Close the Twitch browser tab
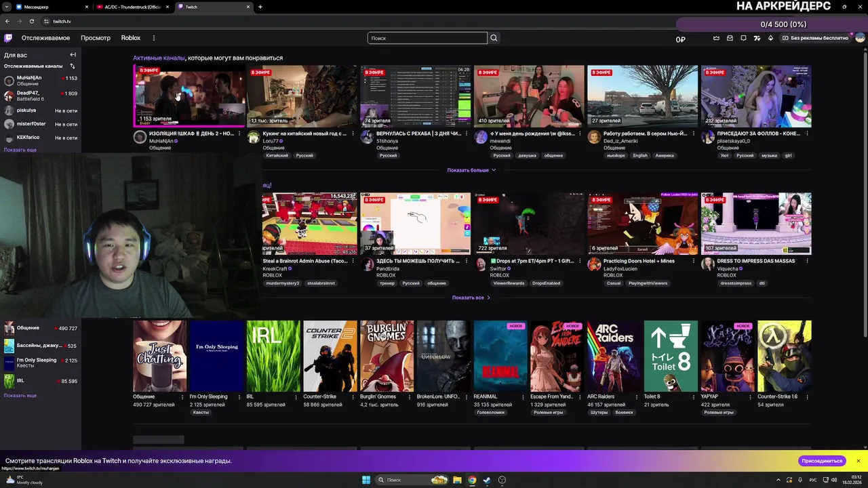The height and width of the screenshot is (488, 868). click(248, 7)
